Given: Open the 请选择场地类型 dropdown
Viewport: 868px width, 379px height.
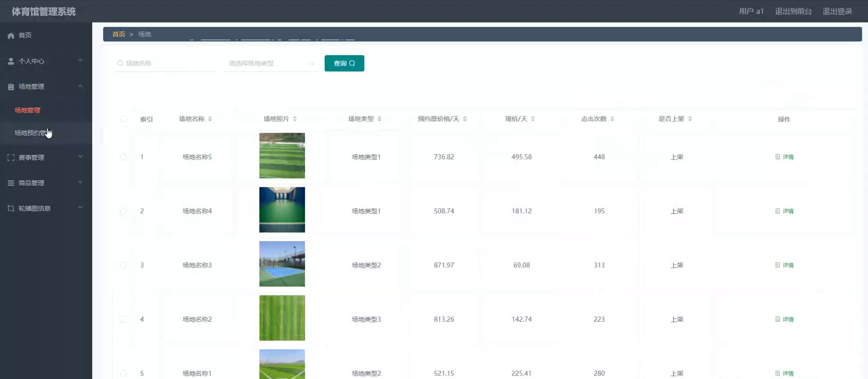Looking at the screenshot, I should [x=271, y=63].
